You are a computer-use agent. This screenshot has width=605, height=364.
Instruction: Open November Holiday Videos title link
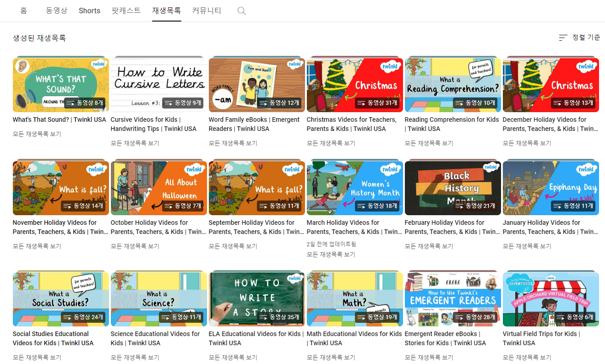pyautogui.click(x=61, y=227)
